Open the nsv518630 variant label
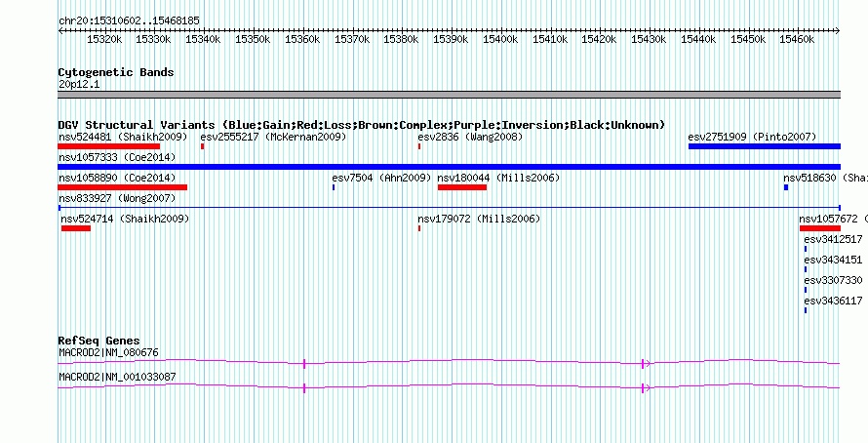Image resolution: width=868 pixels, height=443 pixels. (825, 178)
